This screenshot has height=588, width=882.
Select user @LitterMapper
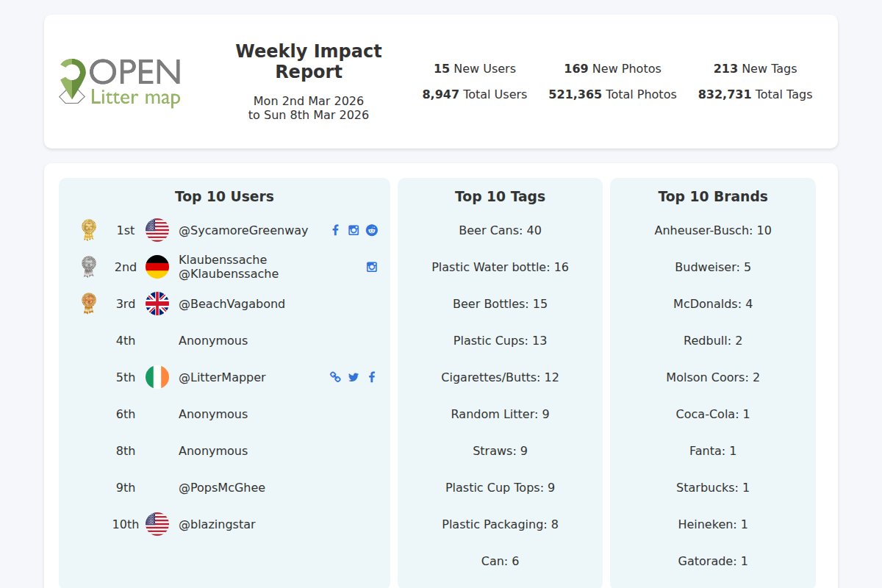pyautogui.click(x=222, y=377)
